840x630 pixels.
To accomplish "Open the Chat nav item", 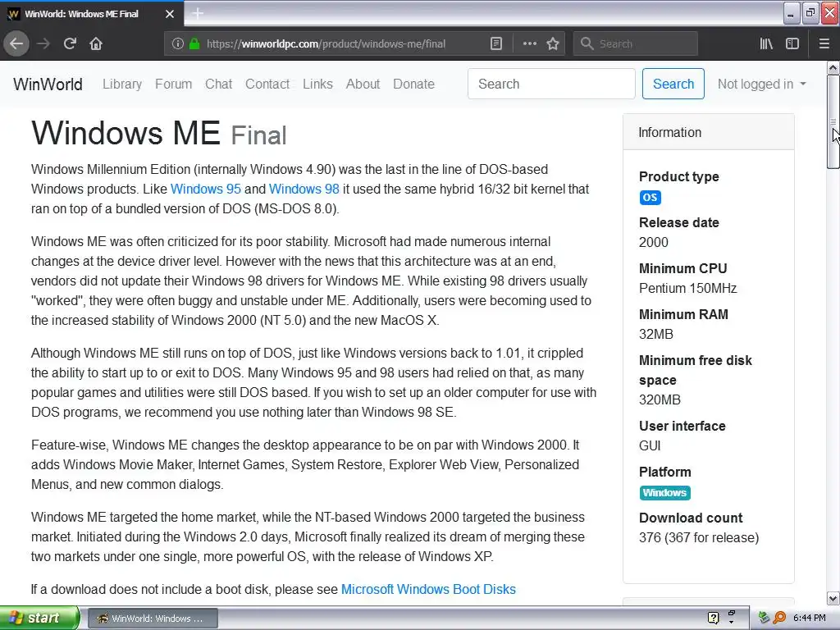I will pyautogui.click(x=218, y=84).
